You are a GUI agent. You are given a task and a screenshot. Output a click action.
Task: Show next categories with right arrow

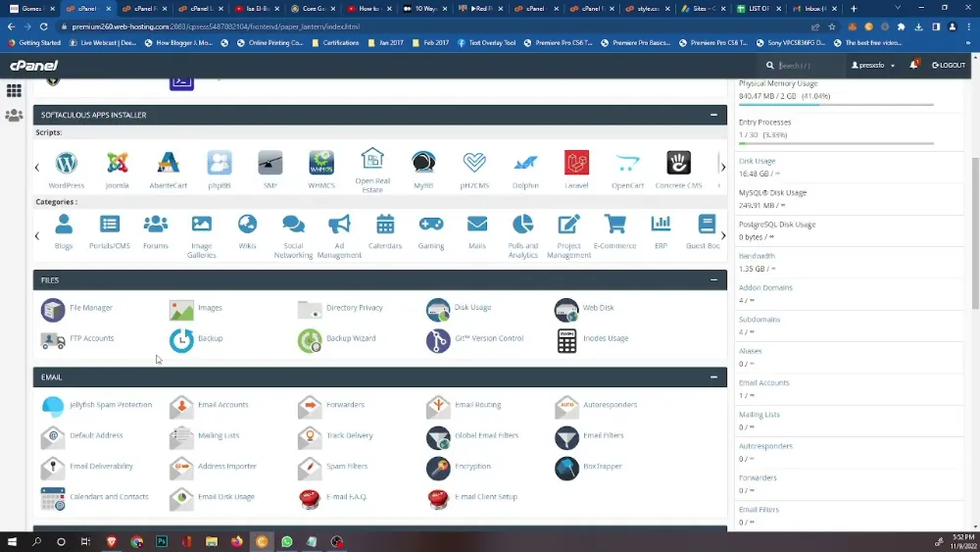[x=723, y=235]
